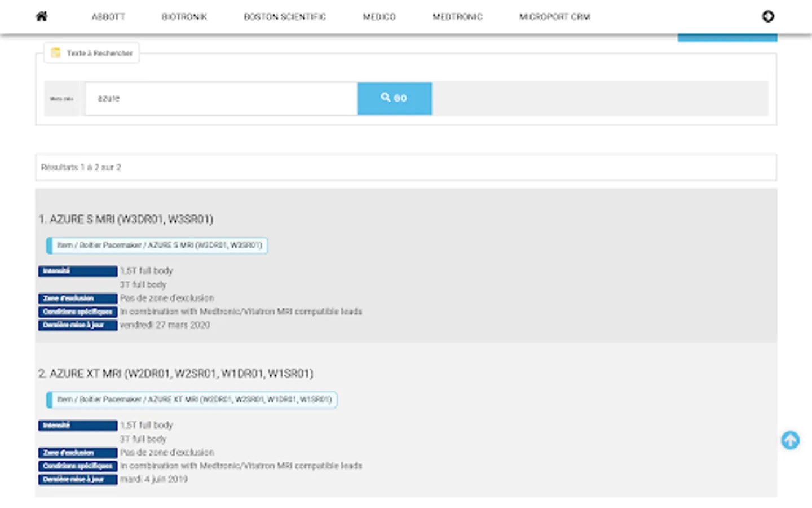Open the BIOTRONIK menu
This screenshot has height=508, width=812.
184,17
